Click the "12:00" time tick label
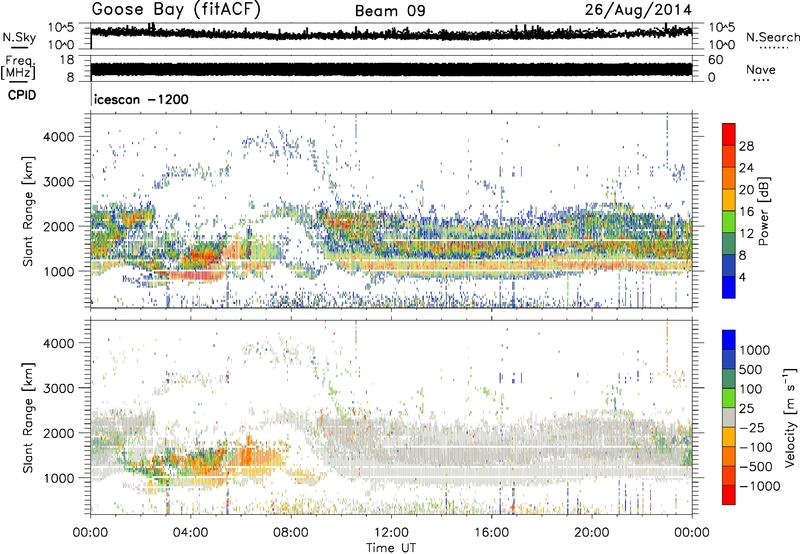 [x=391, y=533]
